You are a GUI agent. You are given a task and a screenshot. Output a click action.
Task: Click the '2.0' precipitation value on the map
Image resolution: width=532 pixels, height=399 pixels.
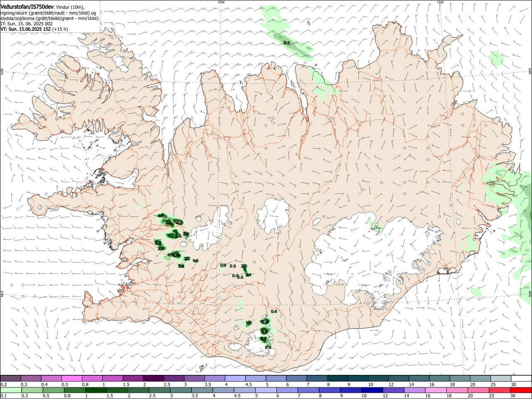pyautogui.click(x=244, y=266)
